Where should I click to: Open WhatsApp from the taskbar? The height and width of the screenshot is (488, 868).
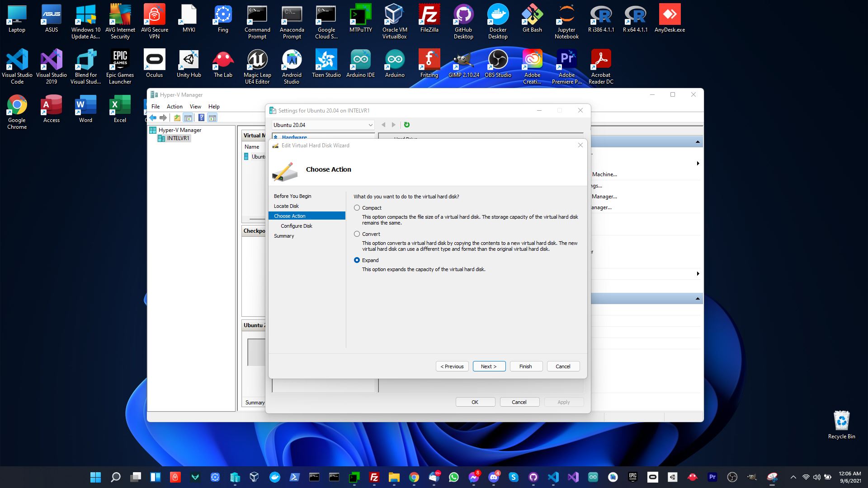pyautogui.click(x=453, y=477)
